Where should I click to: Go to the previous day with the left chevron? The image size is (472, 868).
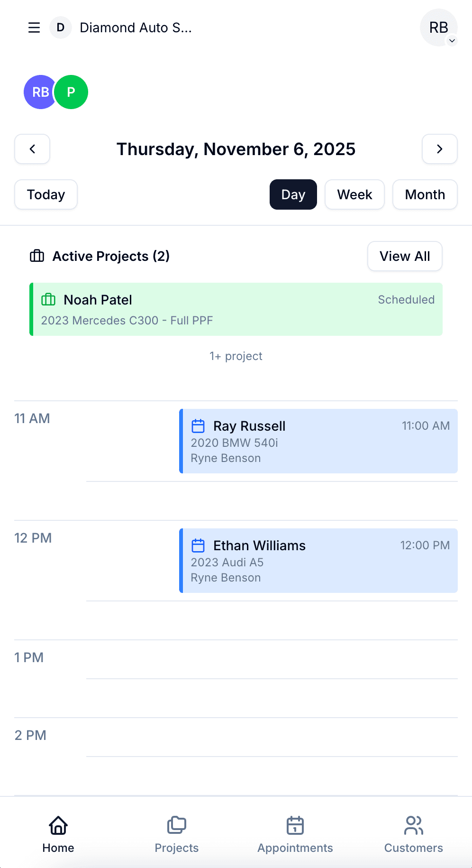[32, 149]
